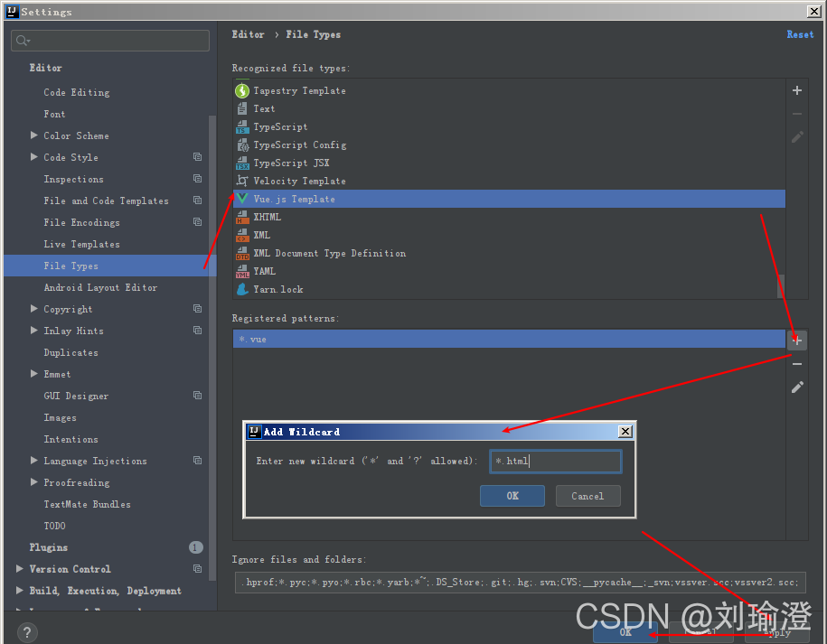Select the *.vue registered pattern
Screen dimensions: 827x644
[509, 339]
